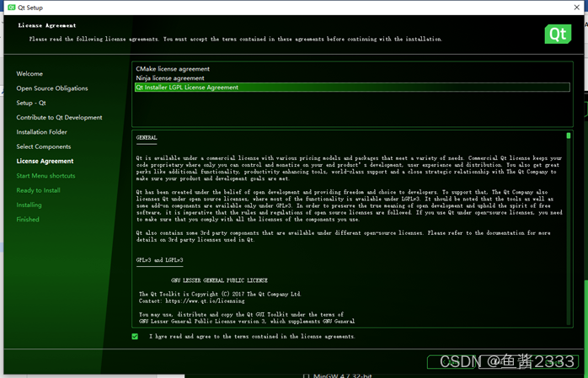
Task: Click the qt.io/licensing contact URL text
Action: point(205,301)
